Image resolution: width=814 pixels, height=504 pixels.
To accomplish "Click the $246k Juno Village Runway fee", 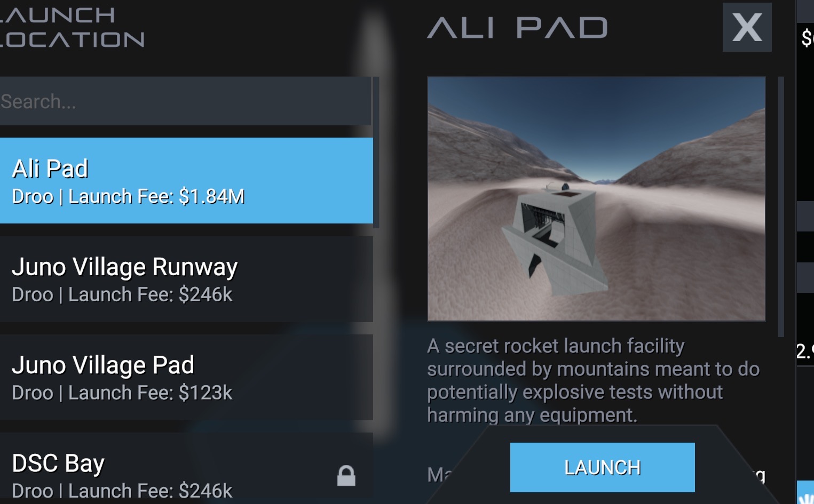I will click(206, 295).
